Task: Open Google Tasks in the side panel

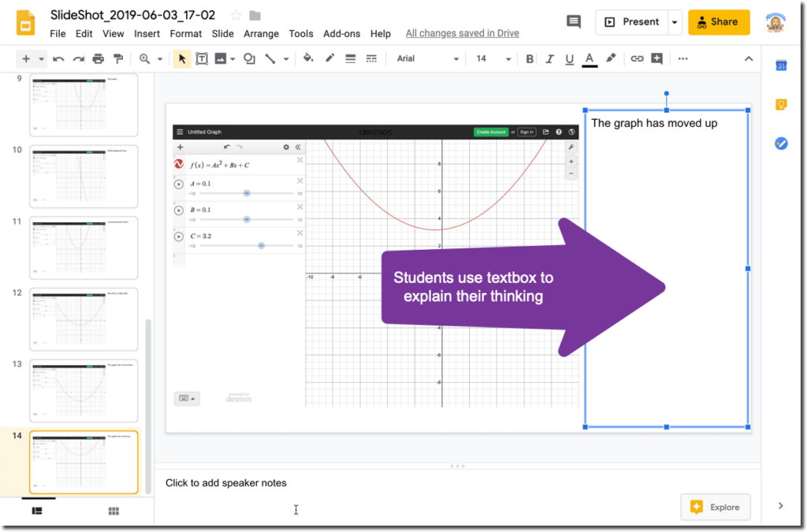Action: [x=780, y=143]
